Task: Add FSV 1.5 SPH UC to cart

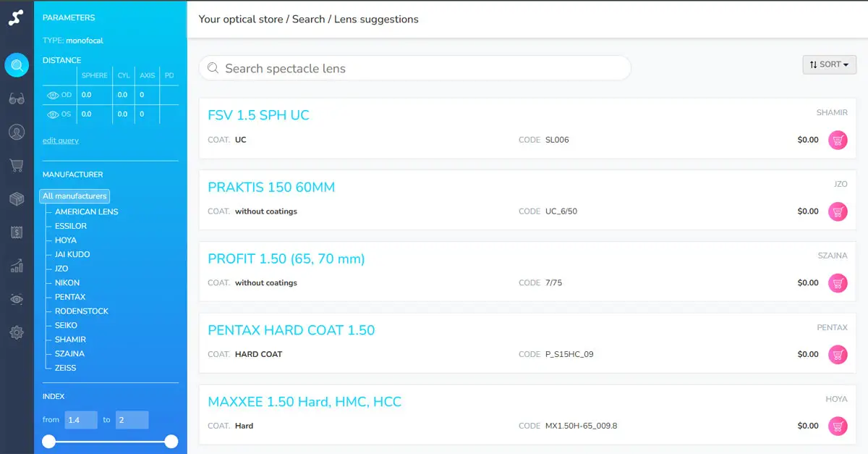Action: (838, 140)
